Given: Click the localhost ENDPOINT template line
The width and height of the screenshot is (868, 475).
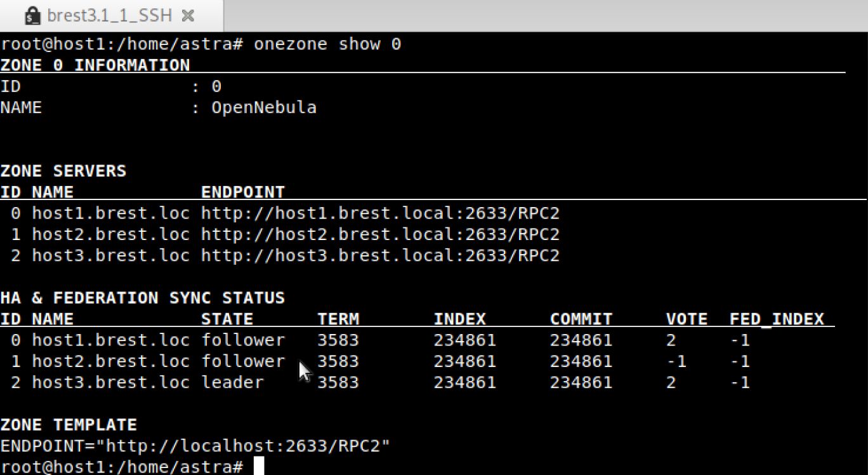Looking at the screenshot, I should tap(195, 446).
